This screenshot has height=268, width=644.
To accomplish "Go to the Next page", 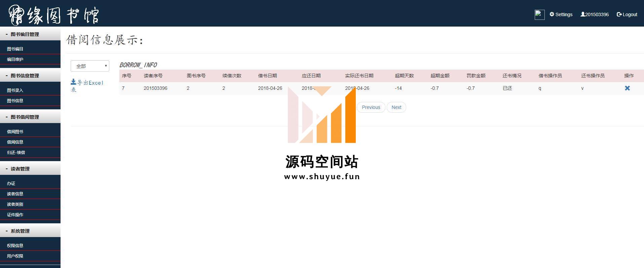I will [x=396, y=107].
